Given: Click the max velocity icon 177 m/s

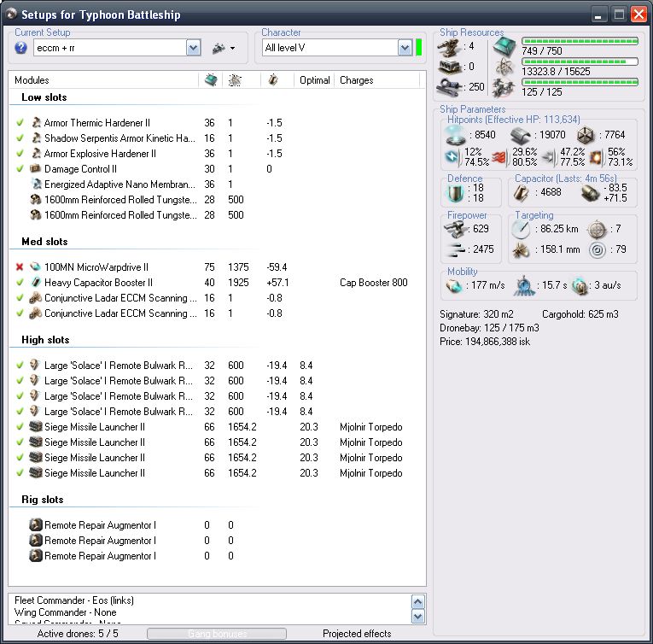Looking at the screenshot, I should (x=454, y=286).
